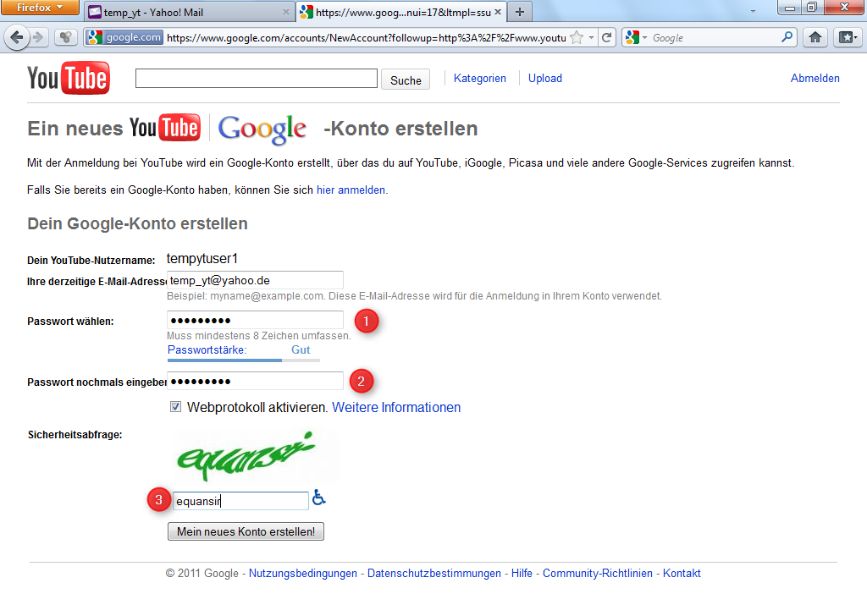Screen dimensions: 867x616
Task: Select the audio captcha accessibility icon
Action: click(x=318, y=499)
